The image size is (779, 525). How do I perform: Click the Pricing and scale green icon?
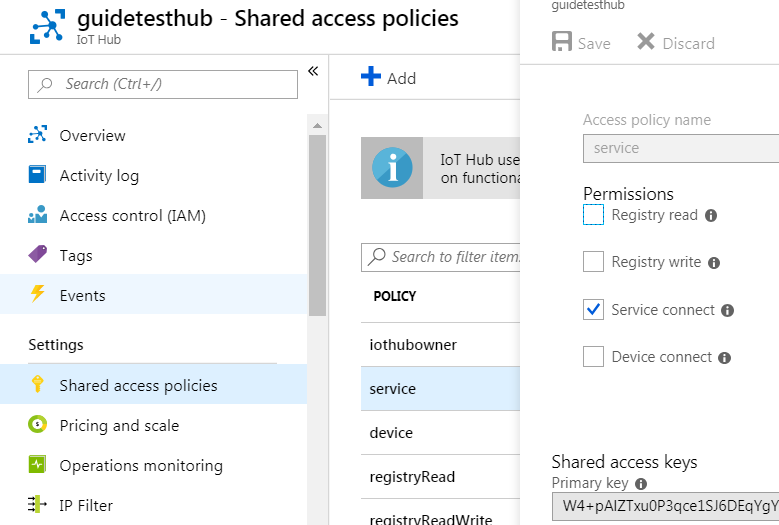point(38,424)
